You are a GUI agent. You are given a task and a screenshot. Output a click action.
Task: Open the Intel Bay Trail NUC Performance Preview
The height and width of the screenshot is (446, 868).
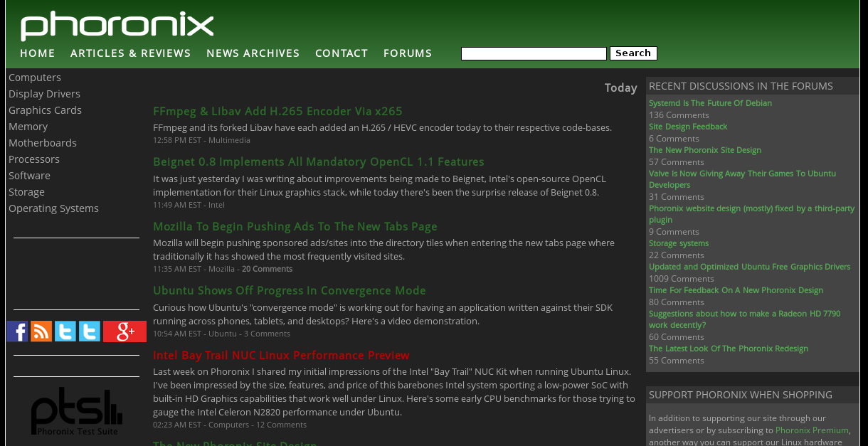[281, 355]
